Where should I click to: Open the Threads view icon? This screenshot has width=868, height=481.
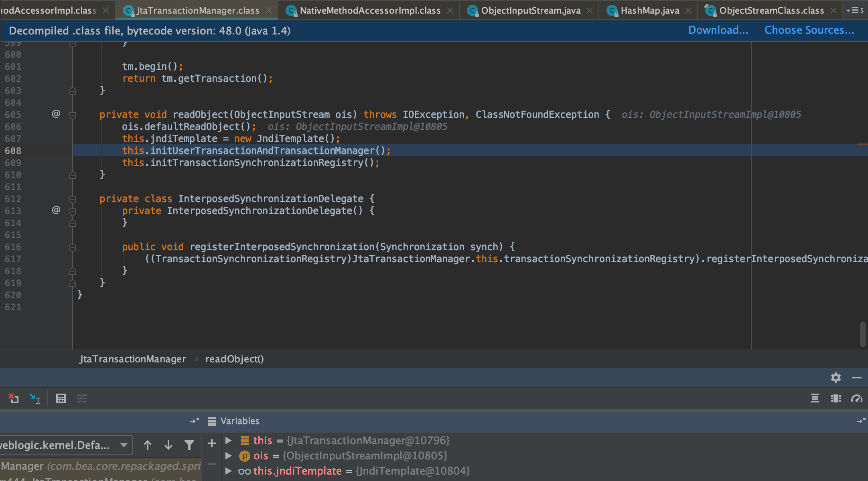tap(815, 399)
